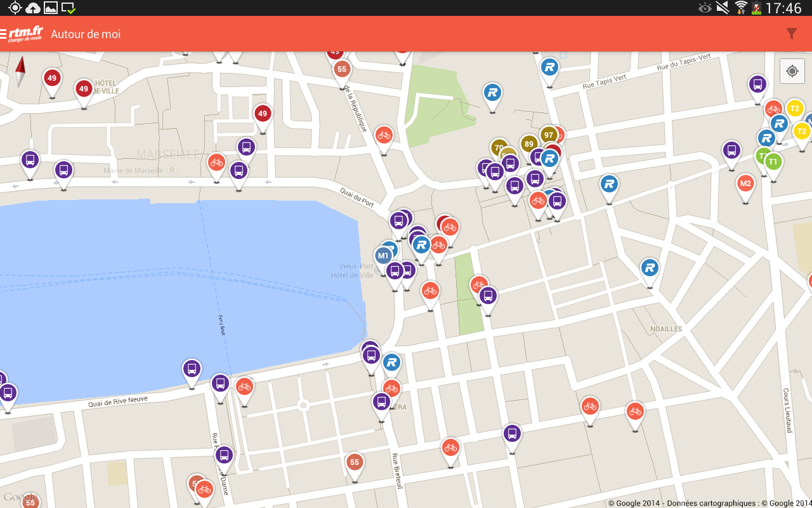Tap a purple bus stop marker on Quai de Rive Neuve

tap(192, 368)
